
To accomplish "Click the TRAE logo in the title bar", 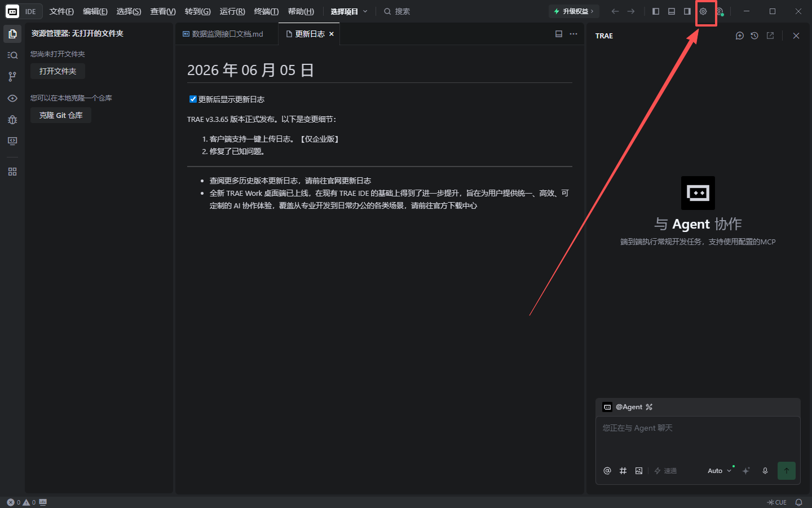I will (x=12, y=11).
